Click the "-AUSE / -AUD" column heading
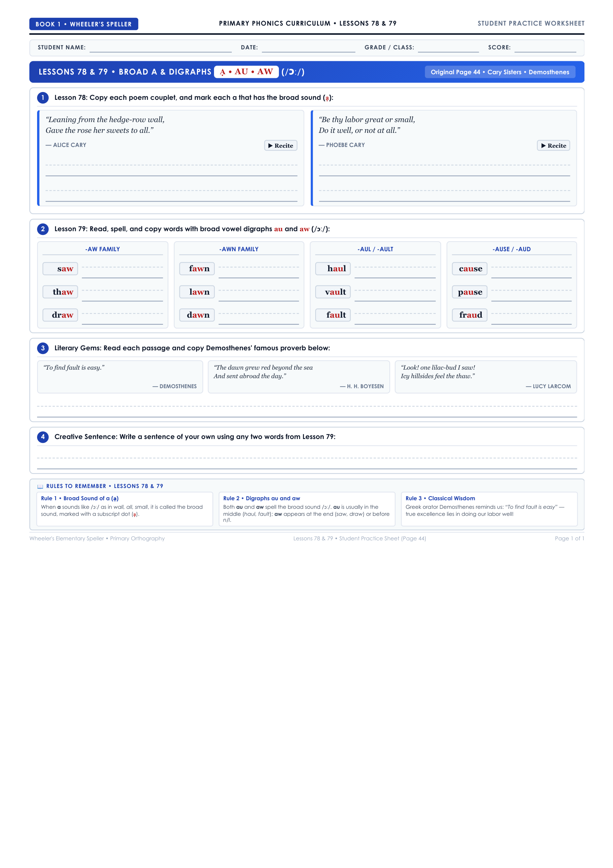 pyautogui.click(x=512, y=249)
